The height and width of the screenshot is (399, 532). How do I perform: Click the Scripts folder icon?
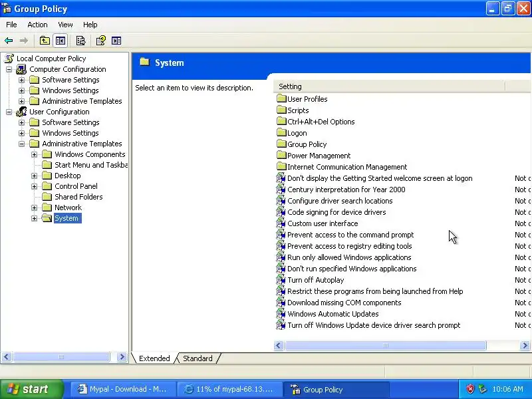(281, 110)
